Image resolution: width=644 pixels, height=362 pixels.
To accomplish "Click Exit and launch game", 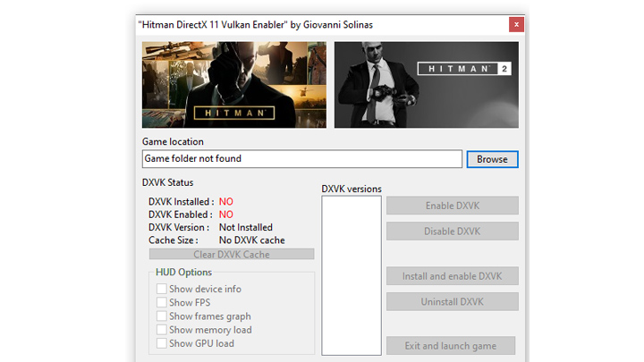I will click(451, 346).
